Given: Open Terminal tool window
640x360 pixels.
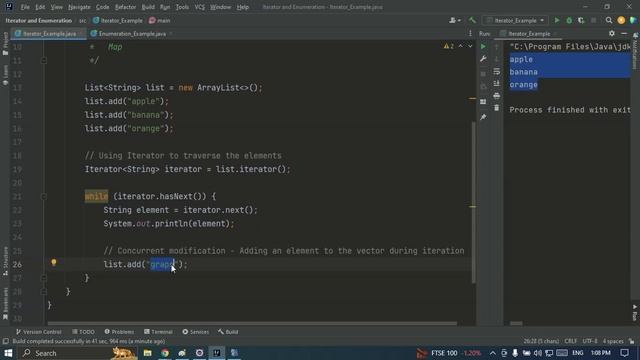Looking at the screenshot, I should (158, 332).
